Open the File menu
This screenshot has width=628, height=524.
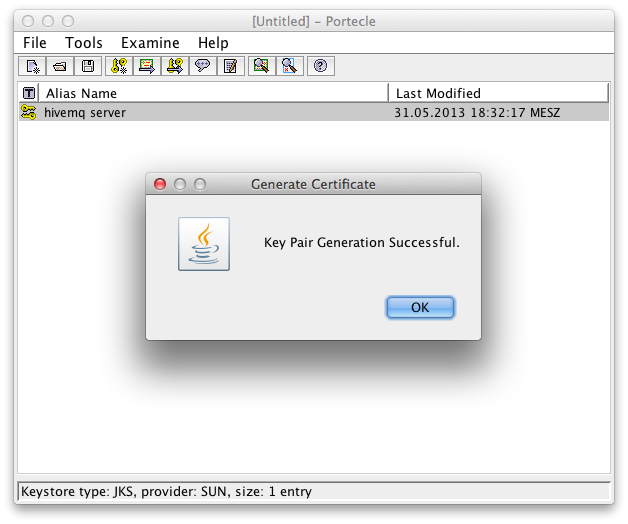pyautogui.click(x=34, y=43)
